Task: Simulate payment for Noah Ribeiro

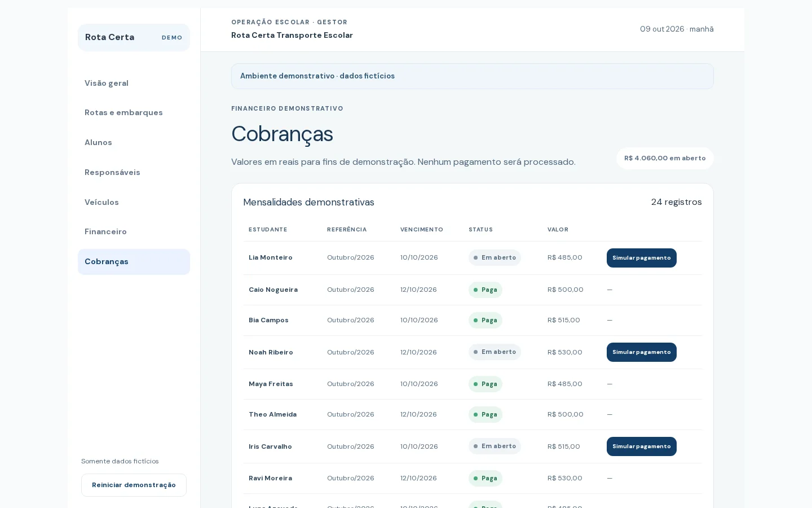Action: tap(641, 352)
